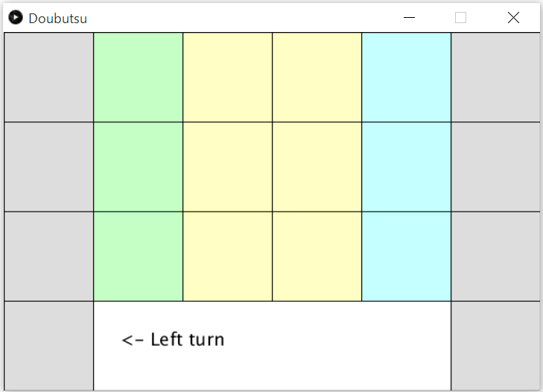
Task: Click the "<- Left turn" status text
Action: pos(173,340)
